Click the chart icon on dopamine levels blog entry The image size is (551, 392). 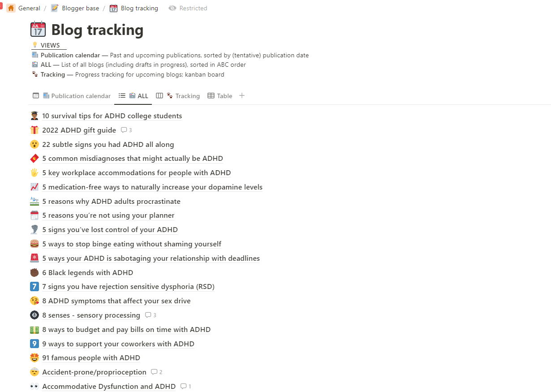pyautogui.click(x=34, y=187)
